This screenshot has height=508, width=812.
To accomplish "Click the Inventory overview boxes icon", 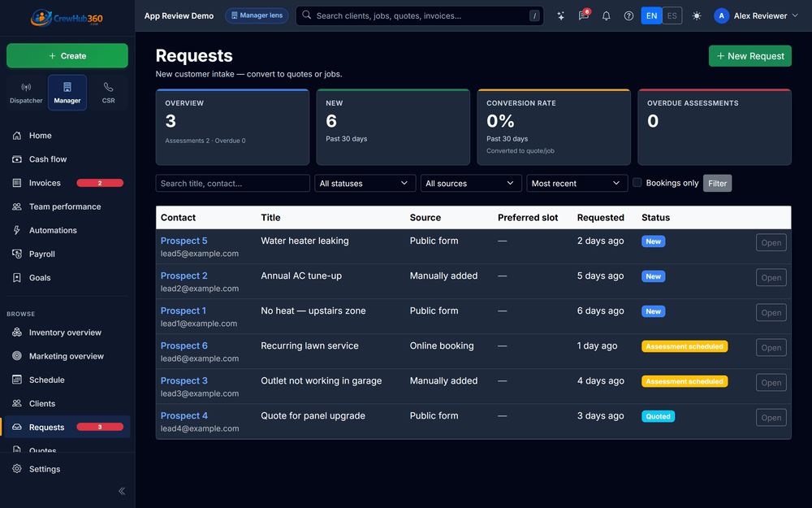I will pyautogui.click(x=17, y=332).
